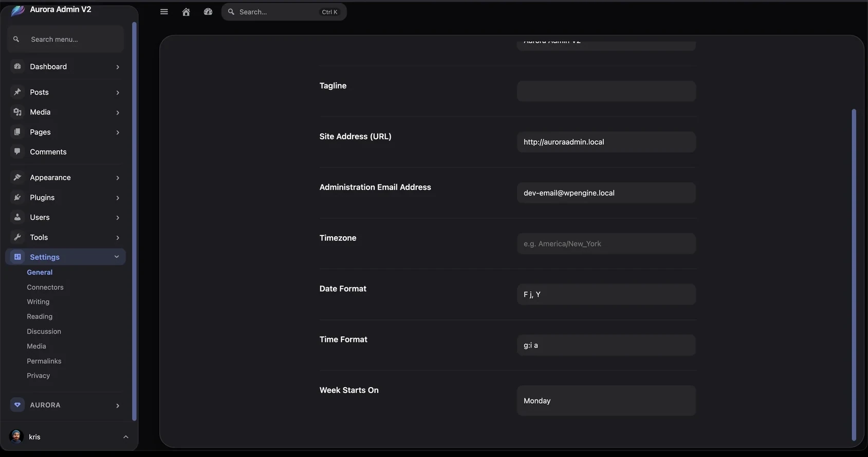Open Permalinks settings submenu item

(x=44, y=361)
